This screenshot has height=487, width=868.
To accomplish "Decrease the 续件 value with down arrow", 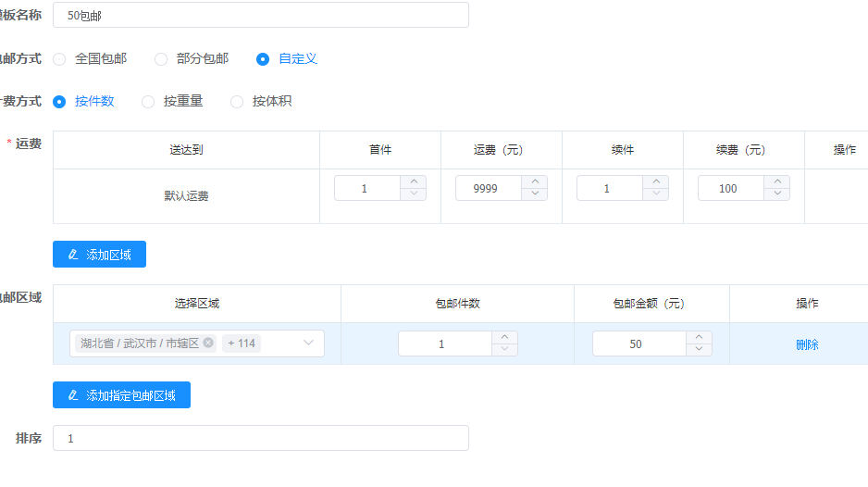I will click(656, 194).
